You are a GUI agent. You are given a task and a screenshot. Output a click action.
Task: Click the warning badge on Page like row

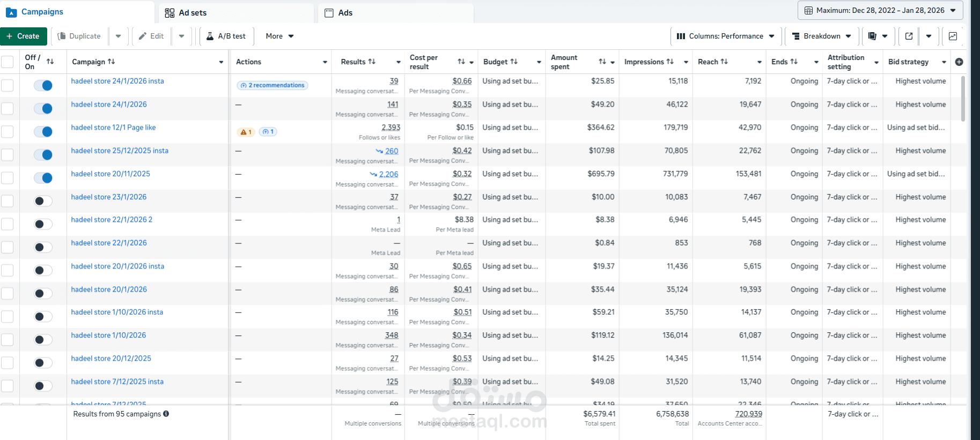[x=246, y=132]
